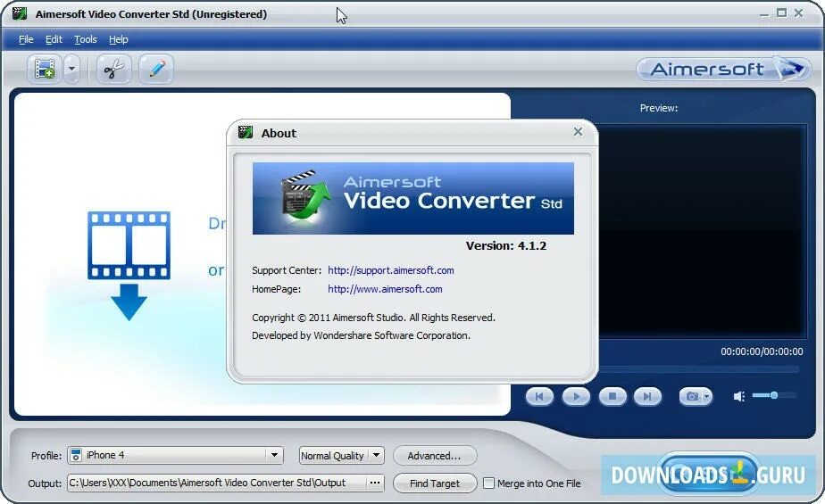The height and width of the screenshot is (504, 825).
Task: Open the Tools menu
Action: [x=85, y=39]
